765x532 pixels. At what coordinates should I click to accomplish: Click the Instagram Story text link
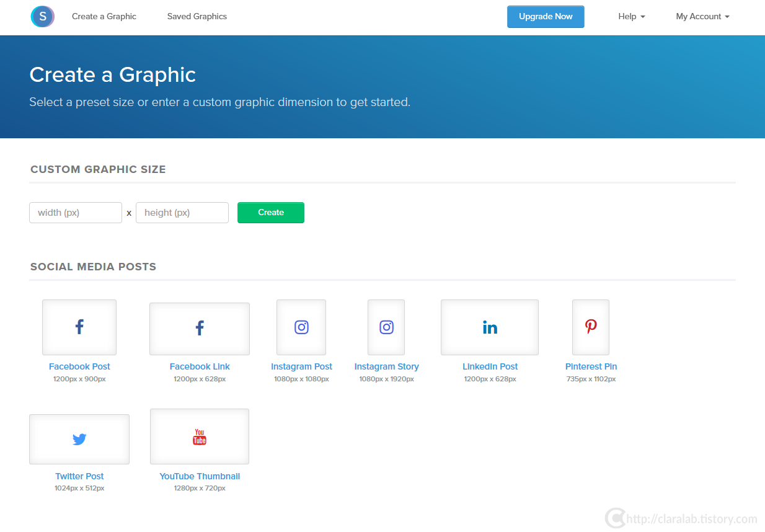coord(386,366)
